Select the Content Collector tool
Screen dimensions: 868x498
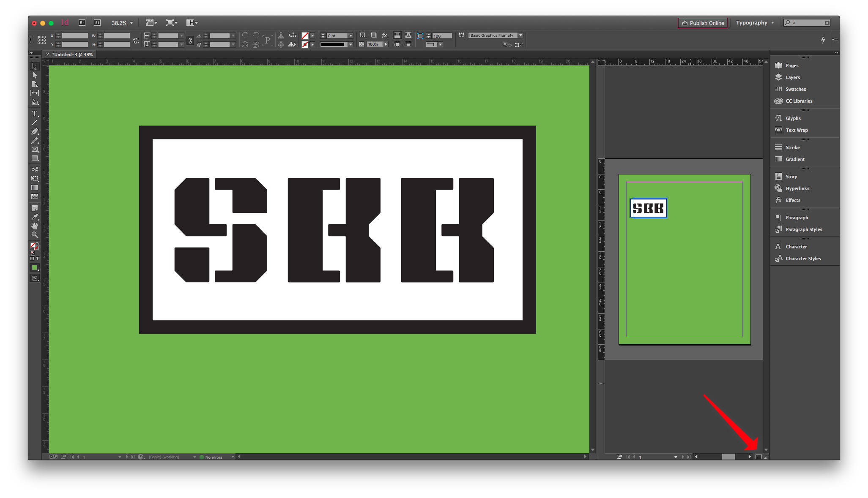35,102
